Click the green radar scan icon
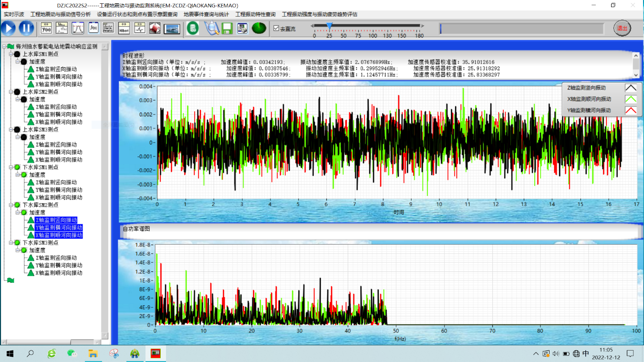 pos(259,28)
